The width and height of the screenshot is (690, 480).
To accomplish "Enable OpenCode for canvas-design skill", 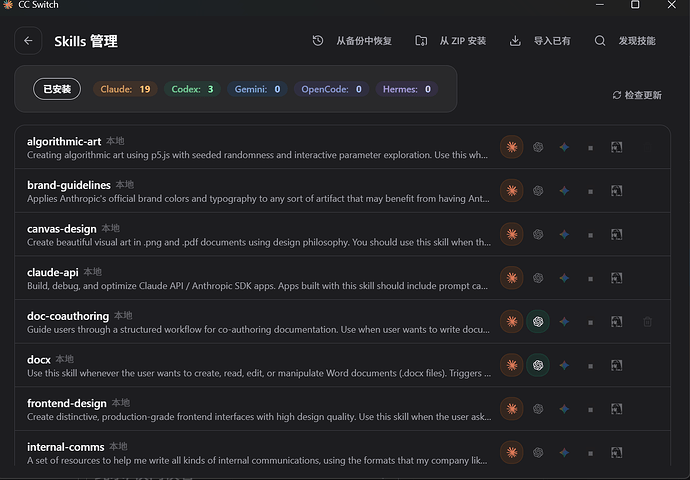I will click(591, 235).
